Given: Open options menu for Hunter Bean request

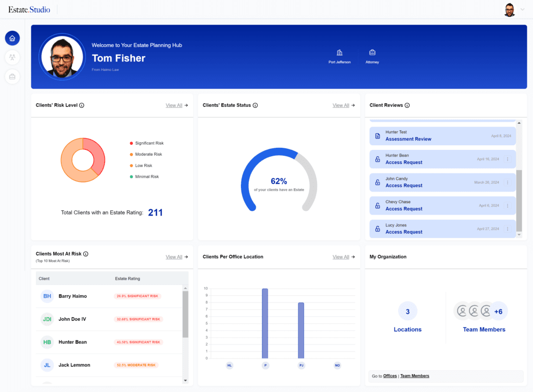Looking at the screenshot, I should click(507, 159).
